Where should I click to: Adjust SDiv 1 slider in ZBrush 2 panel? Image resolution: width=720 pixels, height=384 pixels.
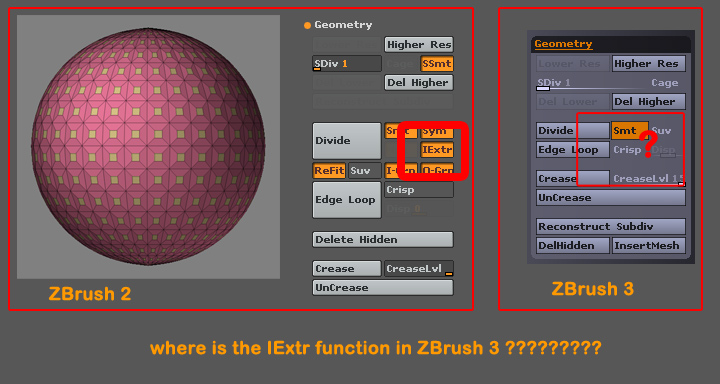click(x=347, y=63)
